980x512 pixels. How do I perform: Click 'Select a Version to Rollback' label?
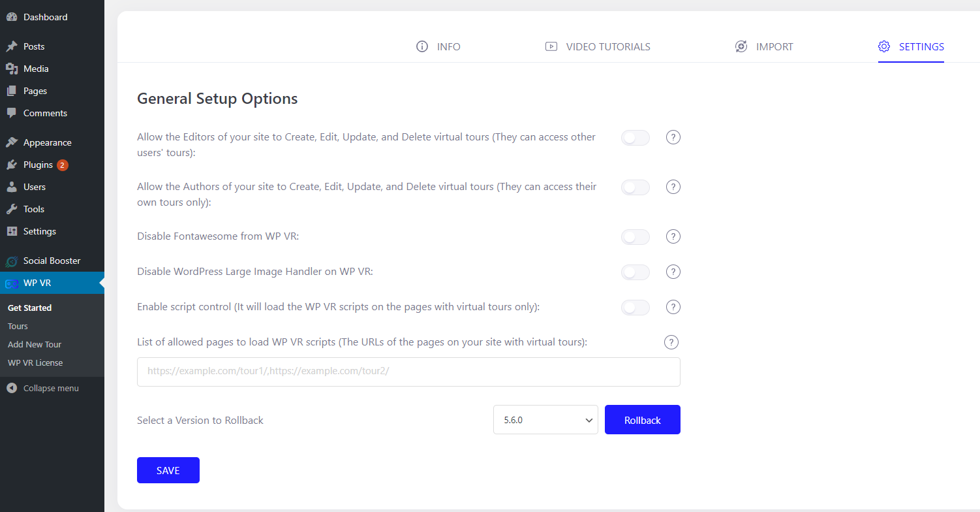pyautogui.click(x=200, y=420)
